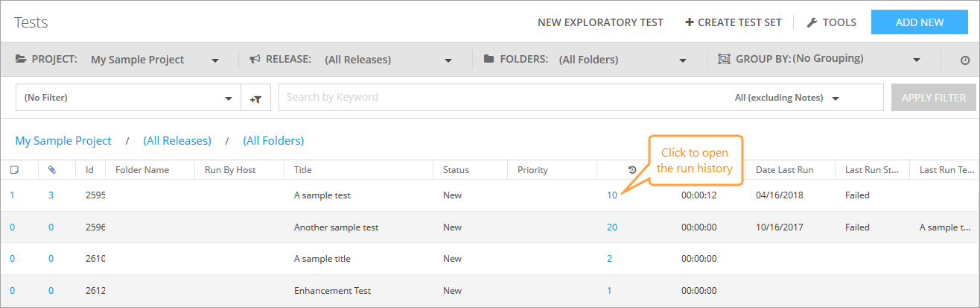The height and width of the screenshot is (308, 980).
Task: Click the Apply Filter button
Action: pyautogui.click(x=933, y=98)
